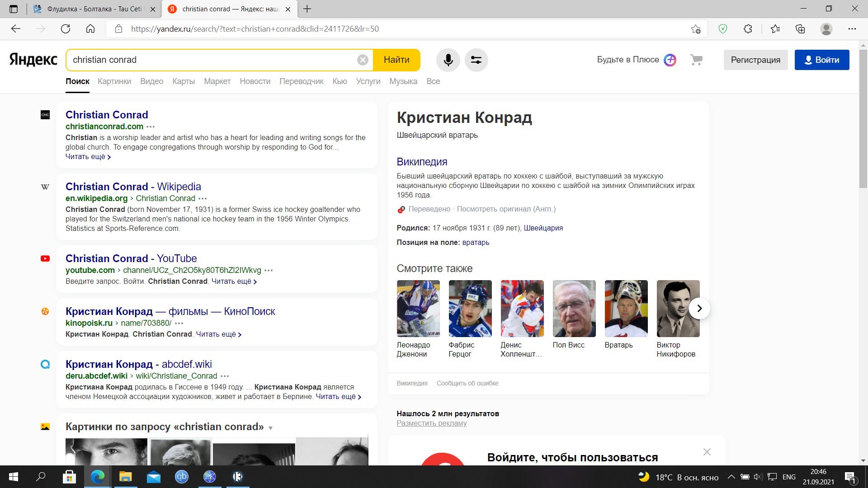The image size is (868, 488).
Task: Expand images block dropdown arrow
Action: pyautogui.click(x=270, y=428)
